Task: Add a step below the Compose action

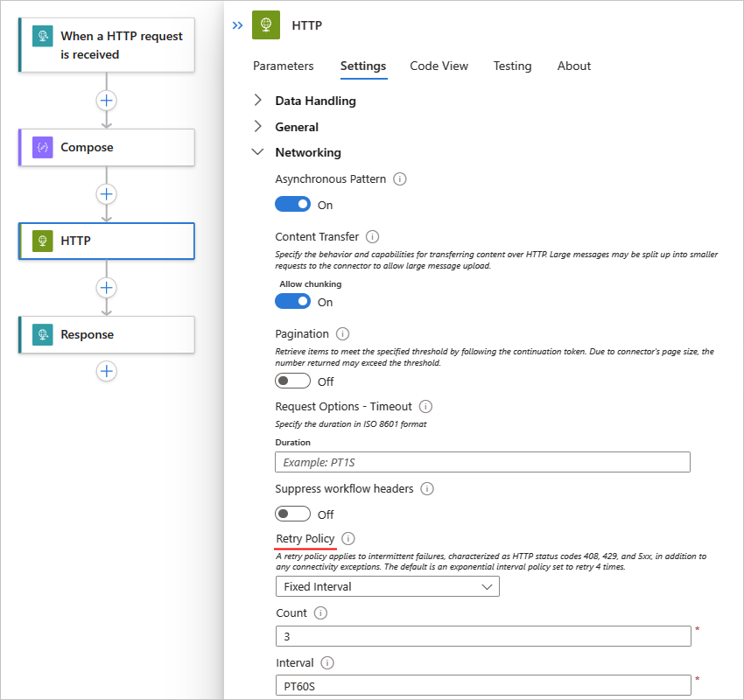Action: (106, 194)
